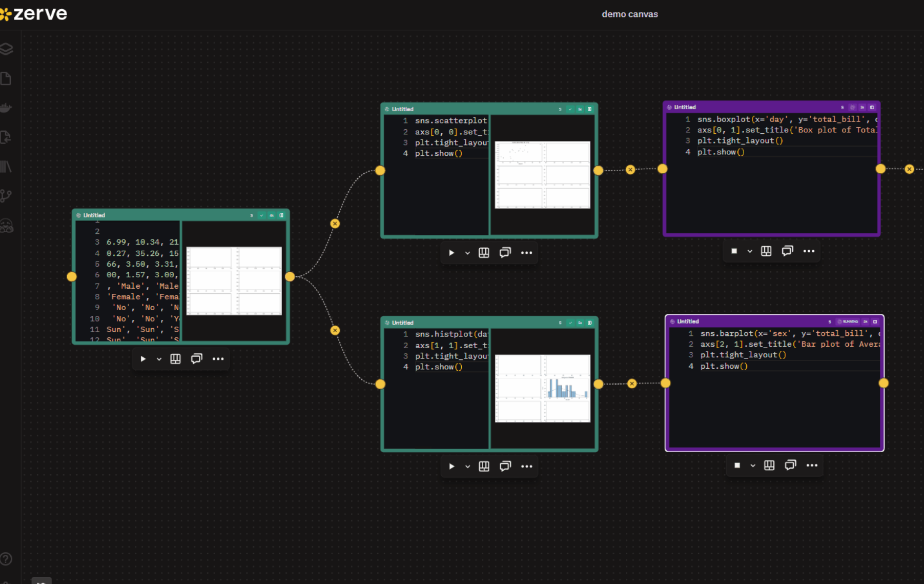Click the output port of the barplot block
924x584 pixels.
884,383
